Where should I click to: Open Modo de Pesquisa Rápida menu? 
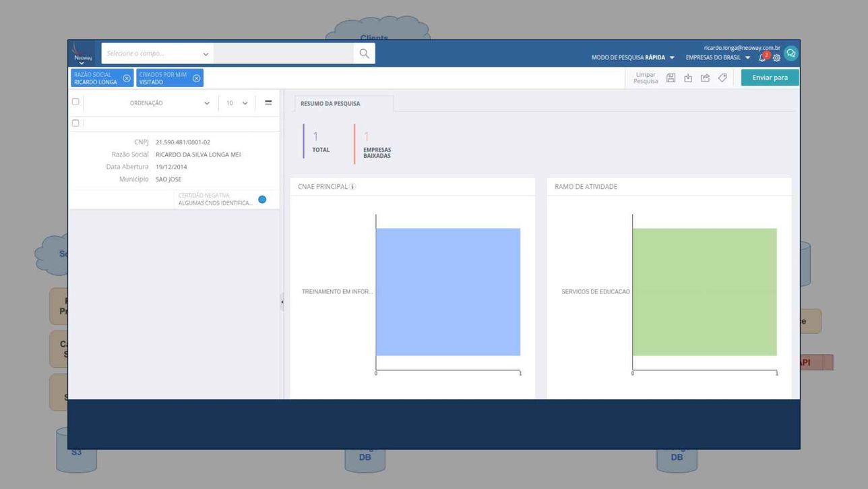[632, 58]
